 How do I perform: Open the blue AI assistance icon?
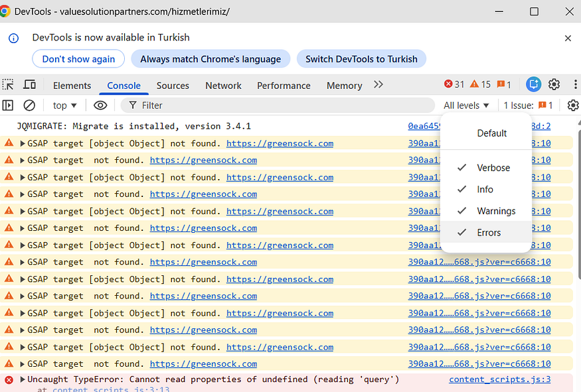point(534,84)
